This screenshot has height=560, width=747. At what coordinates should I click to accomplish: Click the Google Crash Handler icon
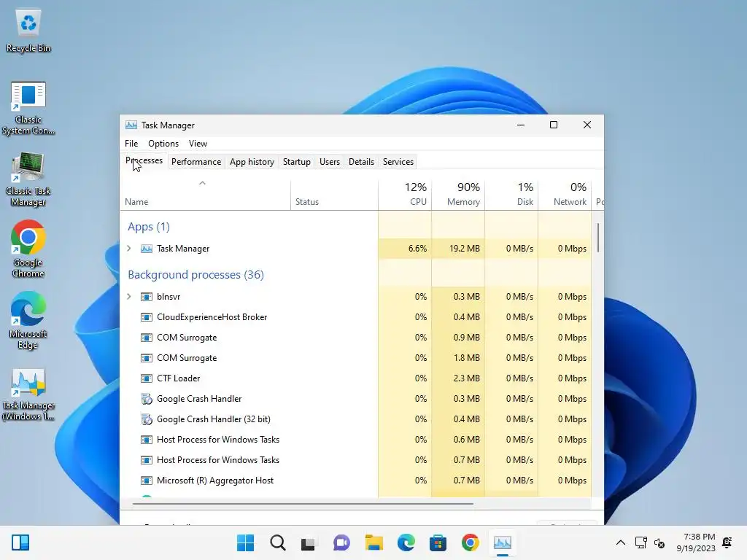(147, 399)
